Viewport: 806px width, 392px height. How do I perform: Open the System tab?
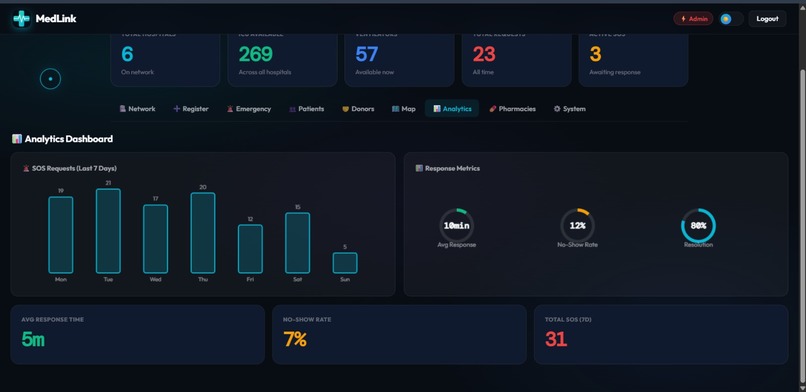[x=570, y=109]
